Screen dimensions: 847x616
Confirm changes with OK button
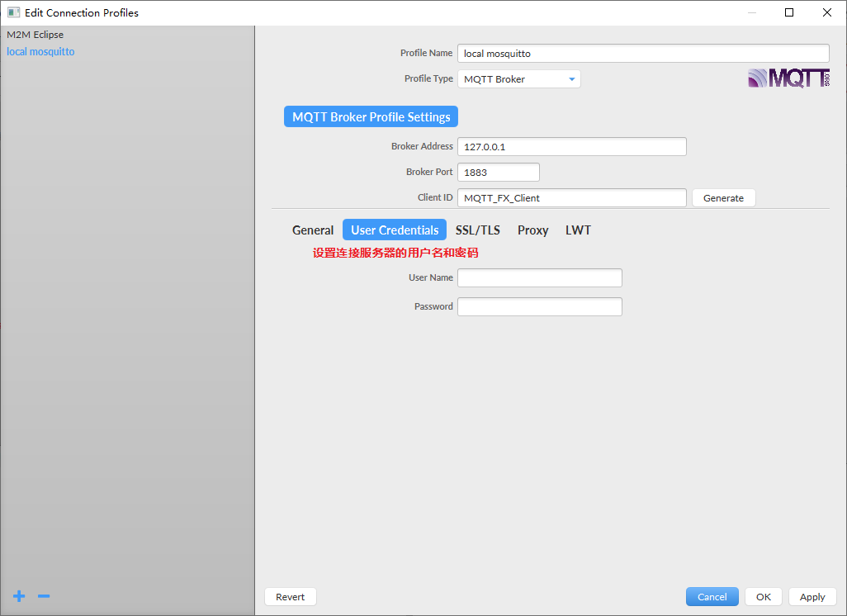pyautogui.click(x=764, y=596)
